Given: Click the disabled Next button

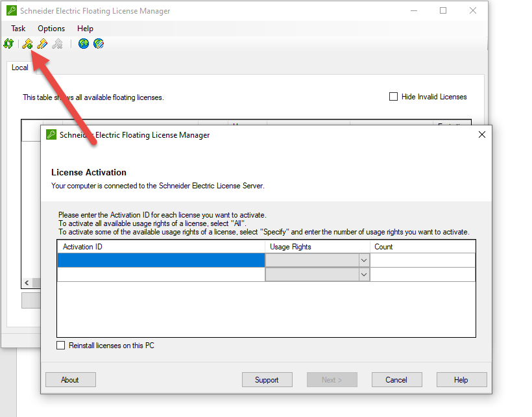Looking at the screenshot, I should 332,379.
